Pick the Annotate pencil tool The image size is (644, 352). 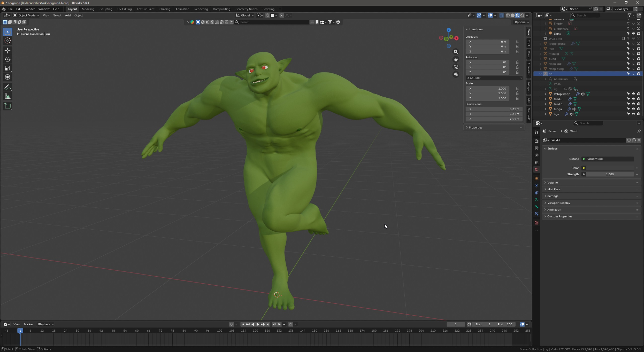7,87
